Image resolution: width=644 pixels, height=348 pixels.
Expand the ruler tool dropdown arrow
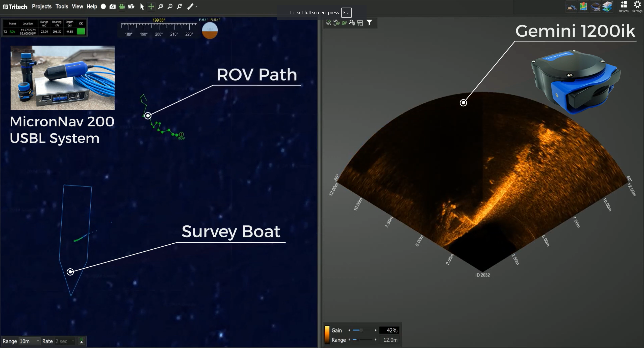pyautogui.click(x=196, y=7)
